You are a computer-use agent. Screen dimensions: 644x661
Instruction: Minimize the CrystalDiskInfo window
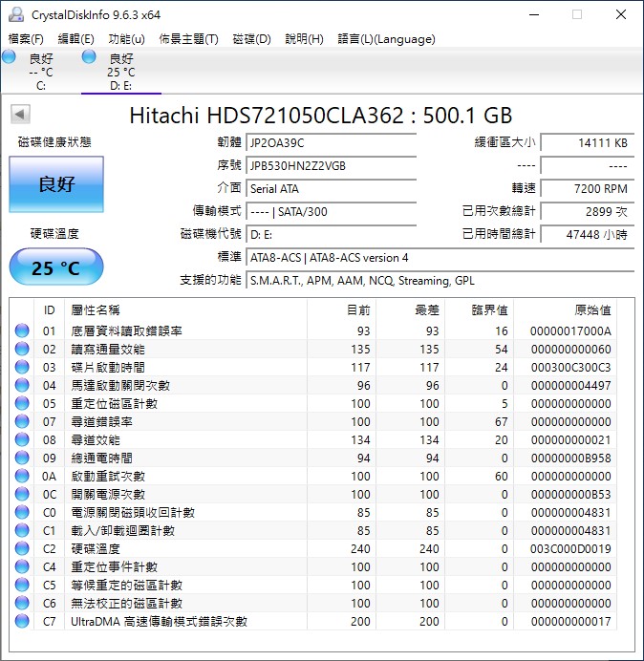click(x=534, y=14)
